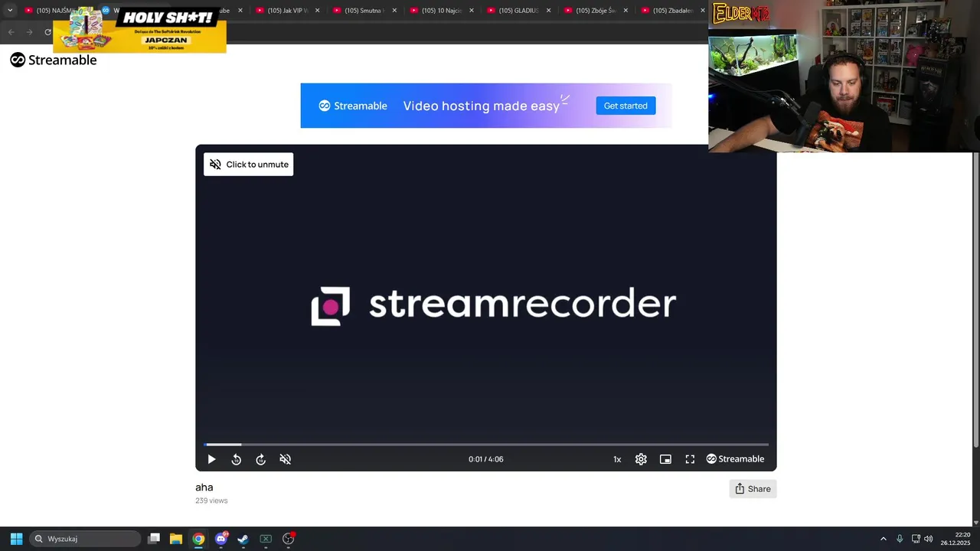Play the video with the play button

pyautogui.click(x=212, y=459)
